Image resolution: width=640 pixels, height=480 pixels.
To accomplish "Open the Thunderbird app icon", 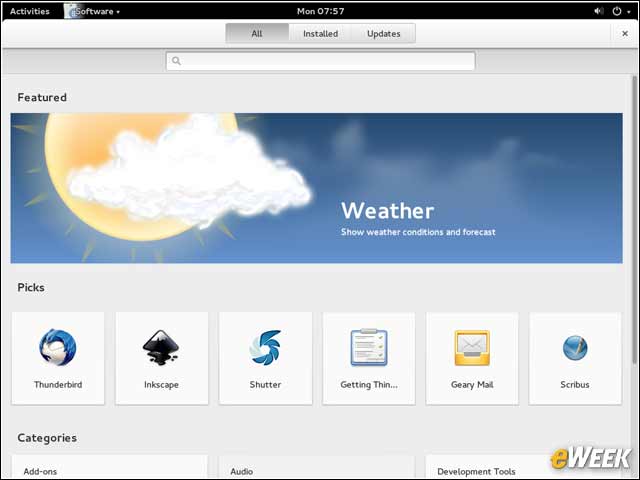I will [x=58, y=347].
